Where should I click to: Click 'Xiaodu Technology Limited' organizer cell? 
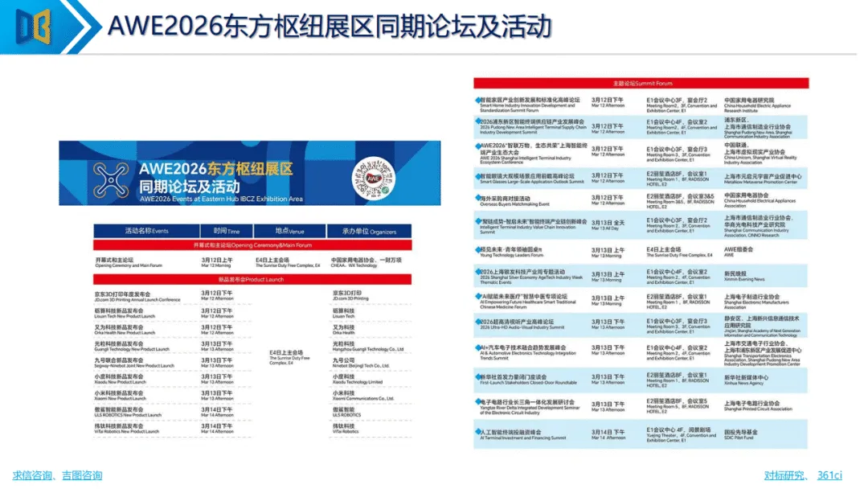(358, 379)
